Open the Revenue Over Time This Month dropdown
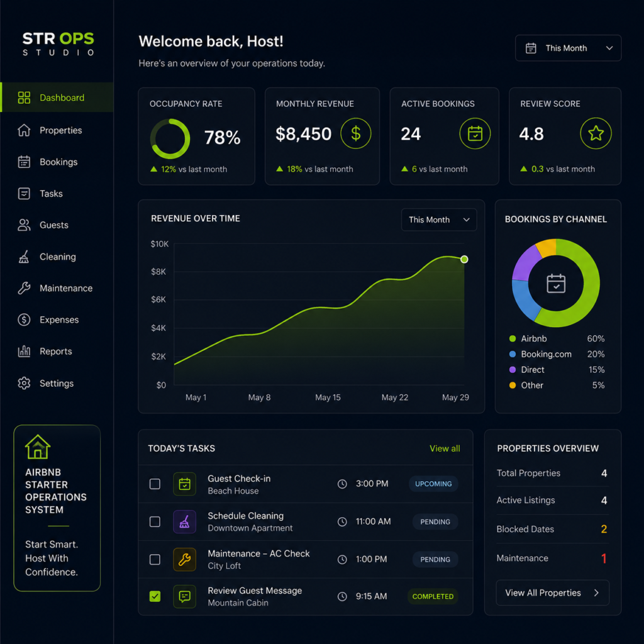The height and width of the screenshot is (644, 644). (x=438, y=219)
